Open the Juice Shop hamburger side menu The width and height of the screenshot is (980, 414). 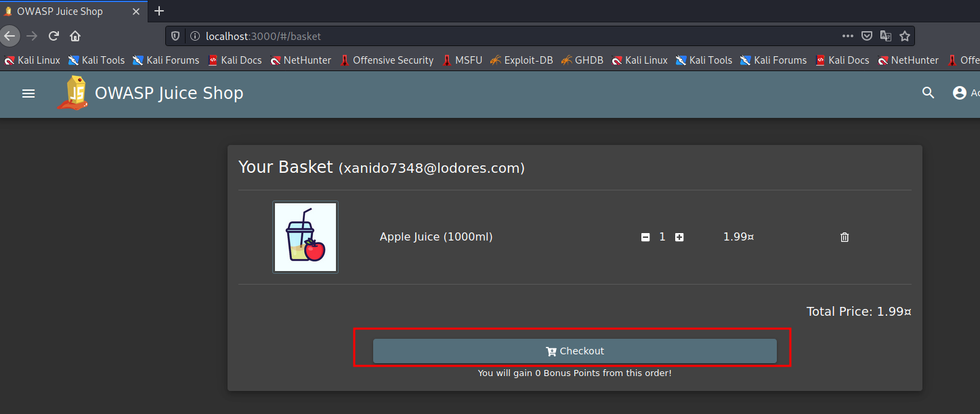(28, 94)
